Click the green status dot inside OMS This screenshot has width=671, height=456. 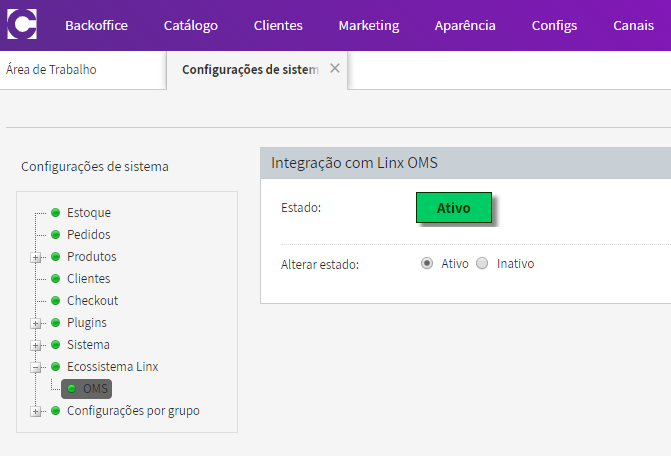click(71, 388)
